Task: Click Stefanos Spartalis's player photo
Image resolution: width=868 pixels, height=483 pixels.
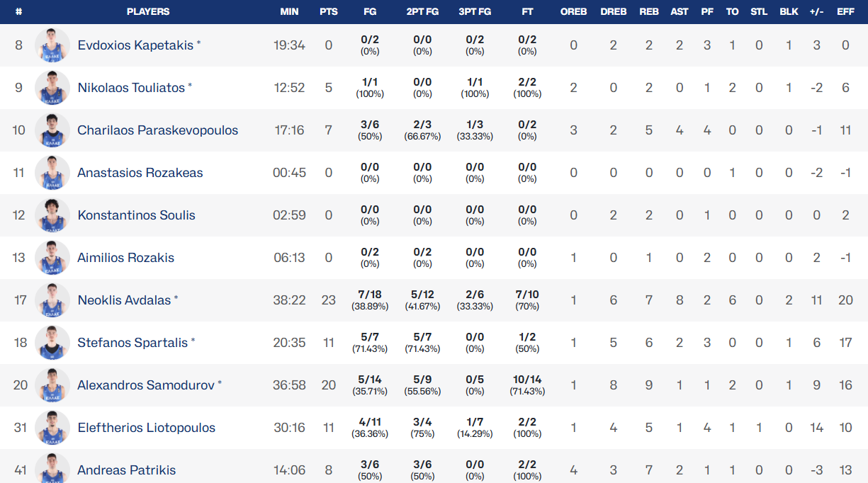Action: coord(52,343)
